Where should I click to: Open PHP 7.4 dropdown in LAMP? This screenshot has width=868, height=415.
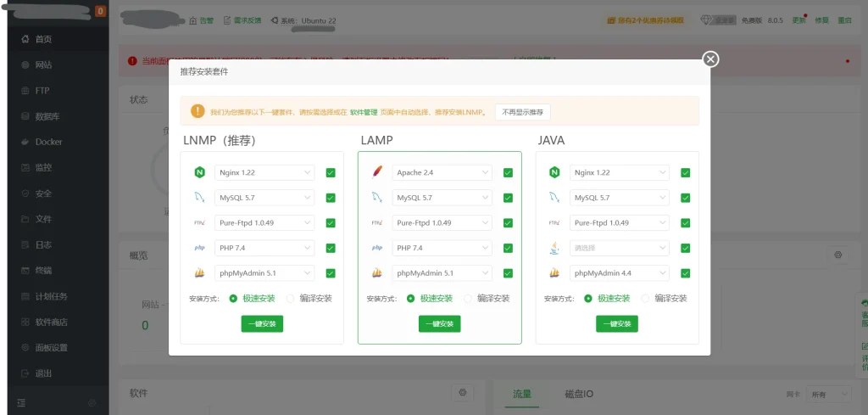click(442, 248)
